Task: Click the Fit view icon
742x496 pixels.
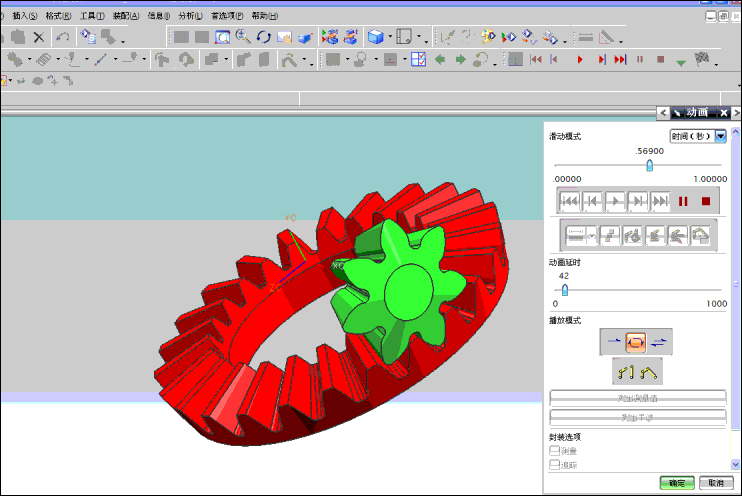Action: tap(222, 37)
